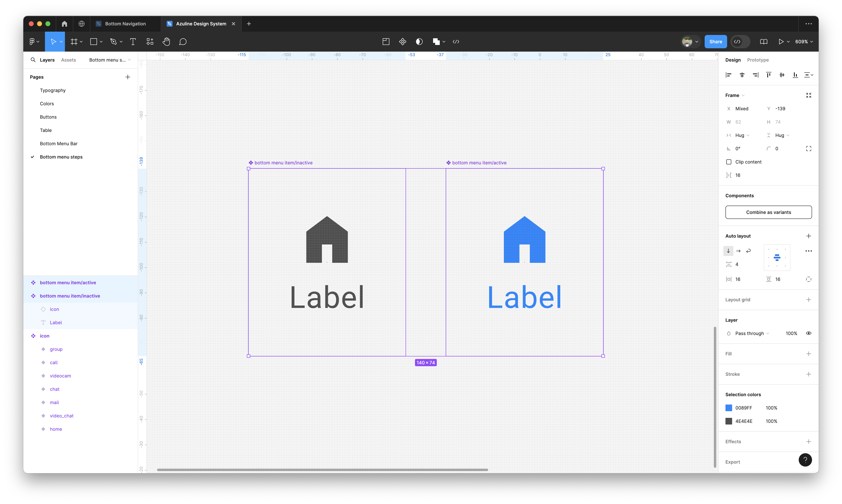The width and height of the screenshot is (842, 504).
Task: Click the Create component icon
Action: pos(402,41)
